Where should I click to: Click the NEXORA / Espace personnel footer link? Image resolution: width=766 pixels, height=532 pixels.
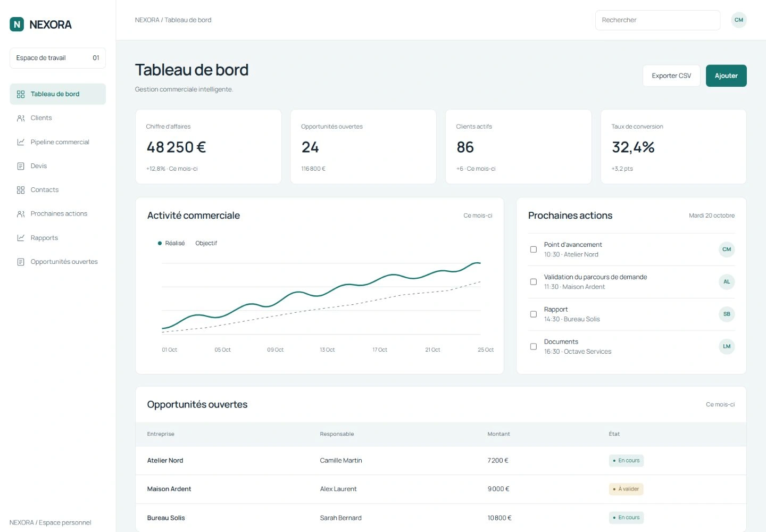click(51, 522)
